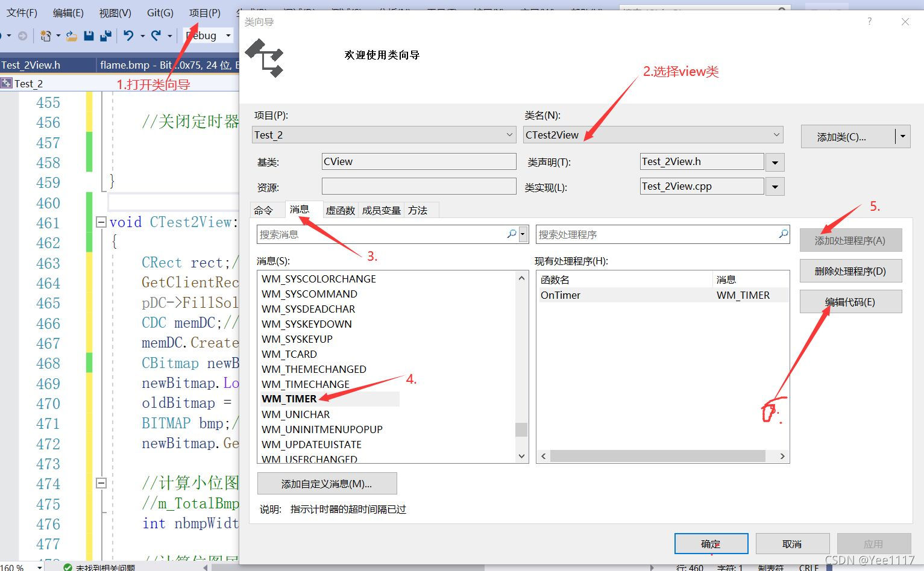Click the Open File folder icon
This screenshot has width=924, height=571.
point(72,36)
